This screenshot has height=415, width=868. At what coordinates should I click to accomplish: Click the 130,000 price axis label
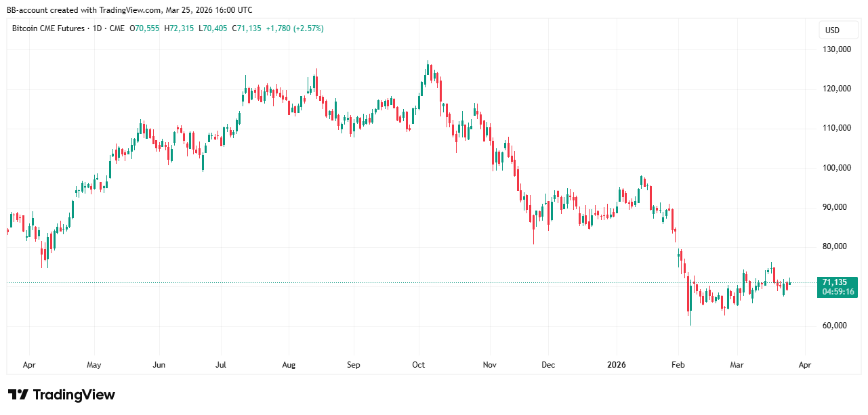(x=835, y=49)
